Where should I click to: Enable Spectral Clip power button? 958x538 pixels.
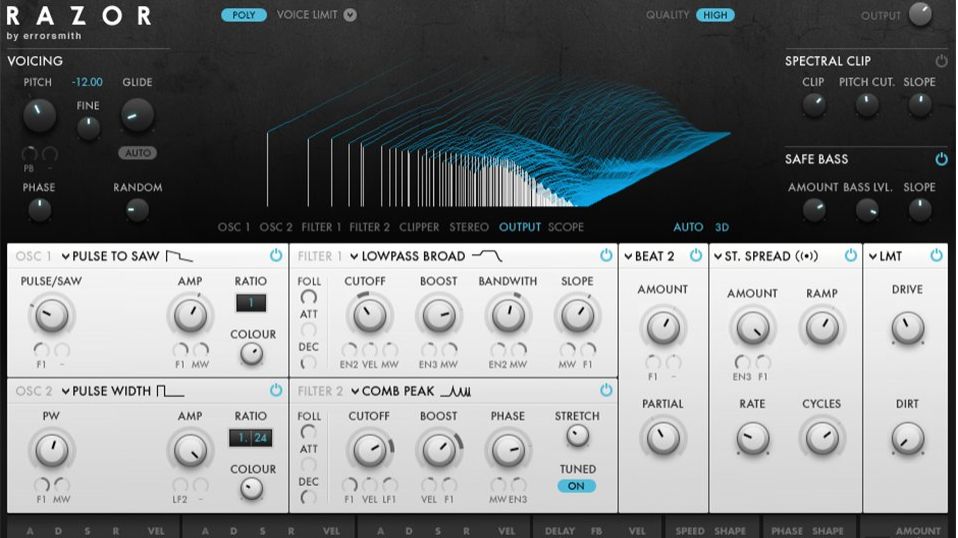pyautogui.click(x=941, y=61)
